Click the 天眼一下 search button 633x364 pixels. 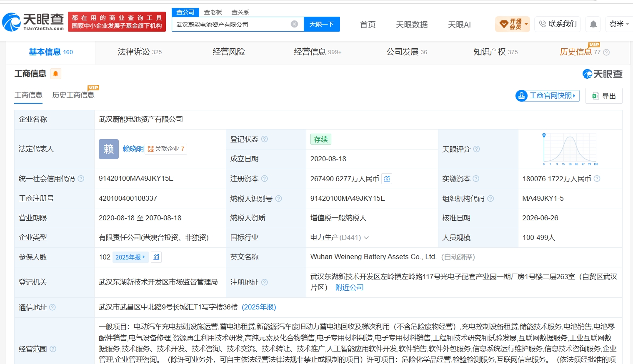(x=322, y=24)
